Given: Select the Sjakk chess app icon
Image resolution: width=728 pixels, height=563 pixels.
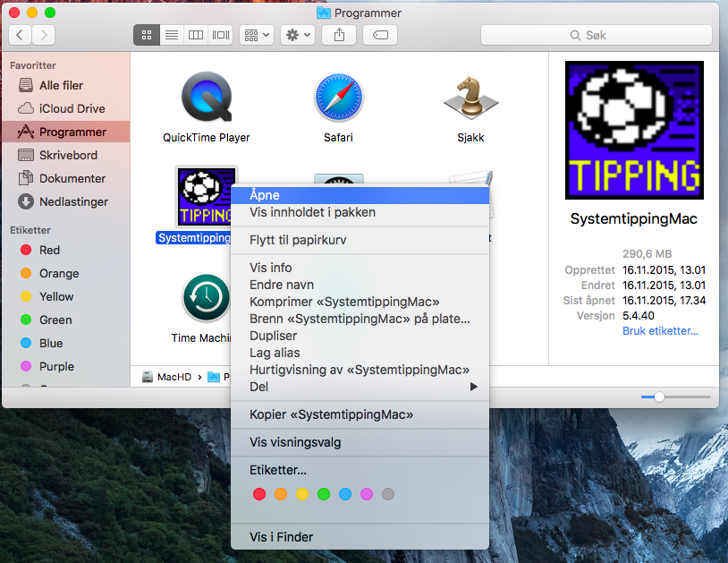Looking at the screenshot, I should (470, 98).
